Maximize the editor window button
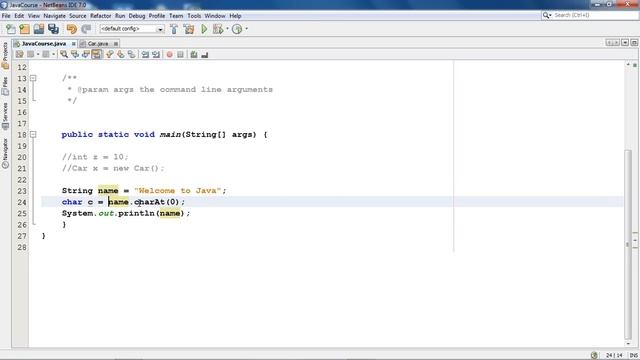640x360 pixels. (x=634, y=43)
